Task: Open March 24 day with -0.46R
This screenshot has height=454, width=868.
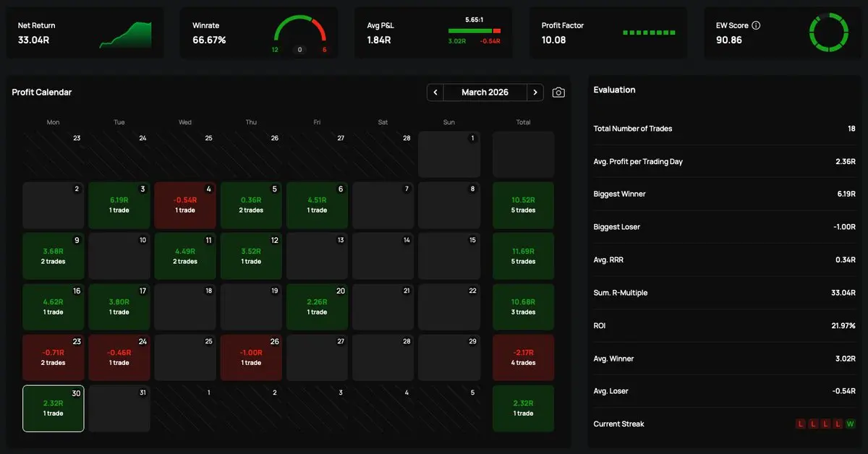Action: pyautogui.click(x=119, y=357)
